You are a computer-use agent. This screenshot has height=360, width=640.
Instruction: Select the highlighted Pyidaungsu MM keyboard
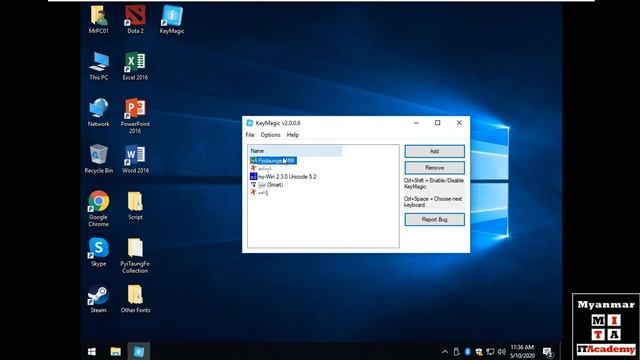pos(273,161)
